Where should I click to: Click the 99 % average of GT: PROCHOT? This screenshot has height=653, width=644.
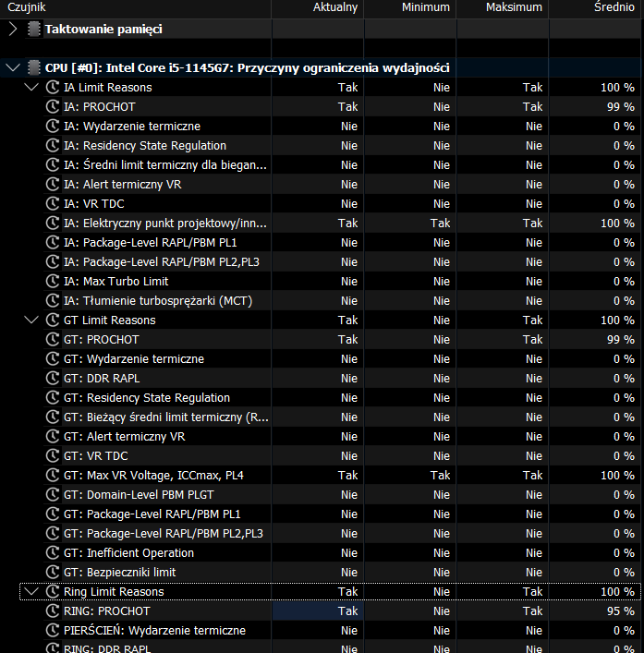click(x=621, y=339)
